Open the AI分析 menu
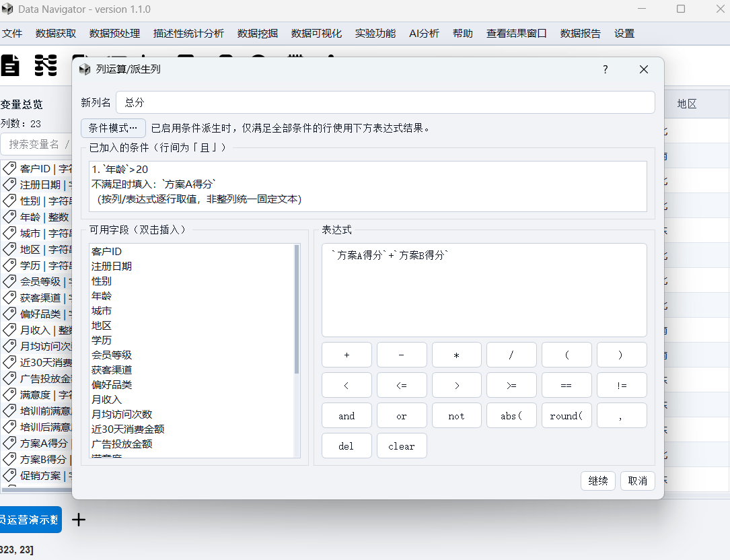The height and width of the screenshot is (560, 730). pyautogui.click(x=424, y=34)
